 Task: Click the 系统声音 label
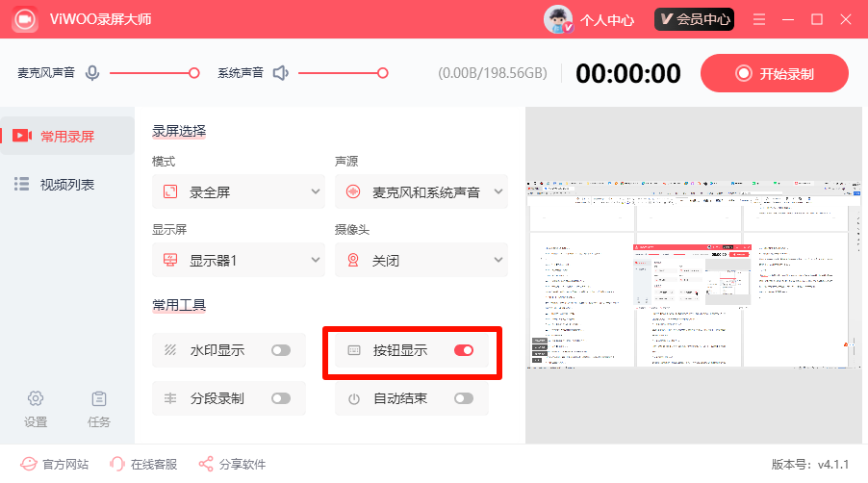pos(241,73)
